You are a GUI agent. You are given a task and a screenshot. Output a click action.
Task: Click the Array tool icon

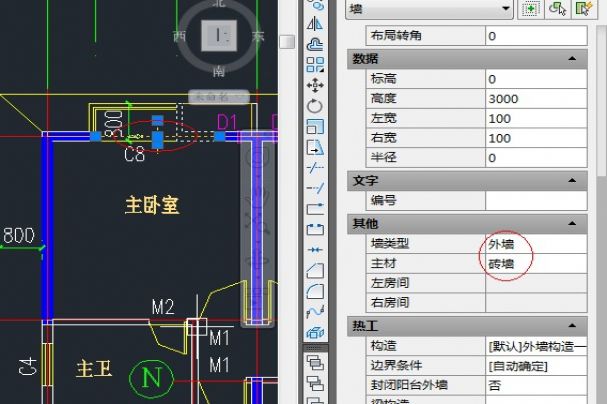[316, 65]
